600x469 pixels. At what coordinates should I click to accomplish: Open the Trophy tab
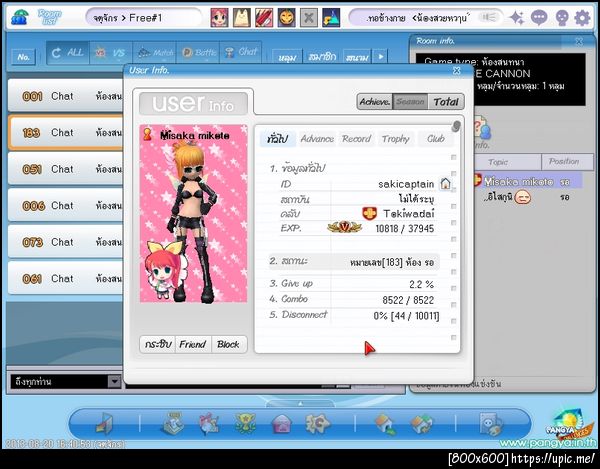click(x=396, y=139)
